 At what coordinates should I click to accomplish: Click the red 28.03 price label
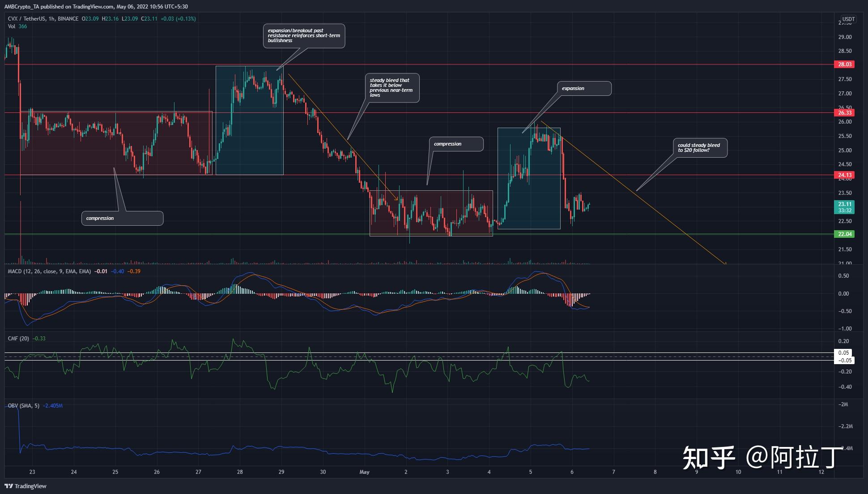coord(844,64)
